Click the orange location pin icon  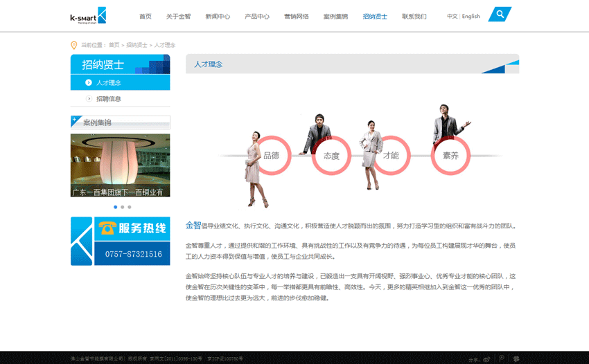(74, 45)
